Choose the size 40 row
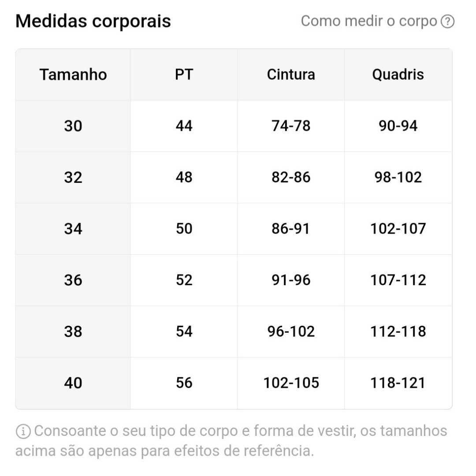The height and width of the screenshot is (476, 476). click(x=234, y=383)
